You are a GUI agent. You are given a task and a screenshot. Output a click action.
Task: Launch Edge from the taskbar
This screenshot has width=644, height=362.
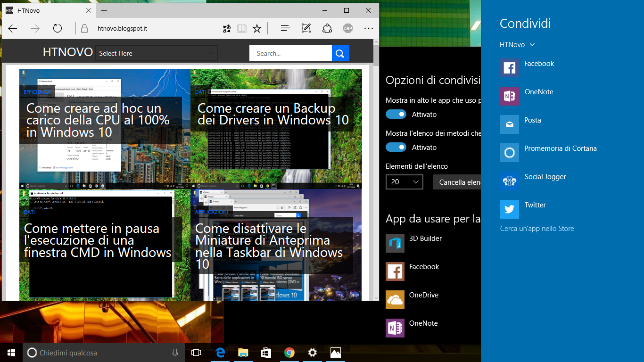[220, 353]
